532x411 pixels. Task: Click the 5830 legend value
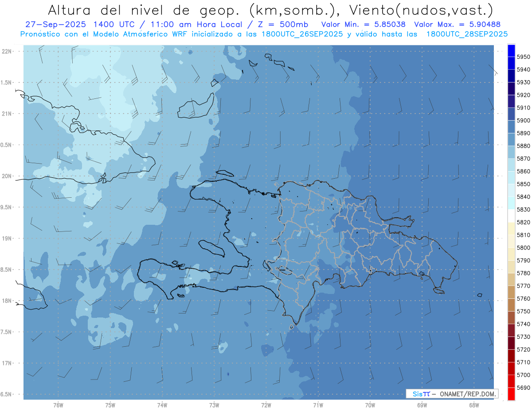click(x=523, y=210)
